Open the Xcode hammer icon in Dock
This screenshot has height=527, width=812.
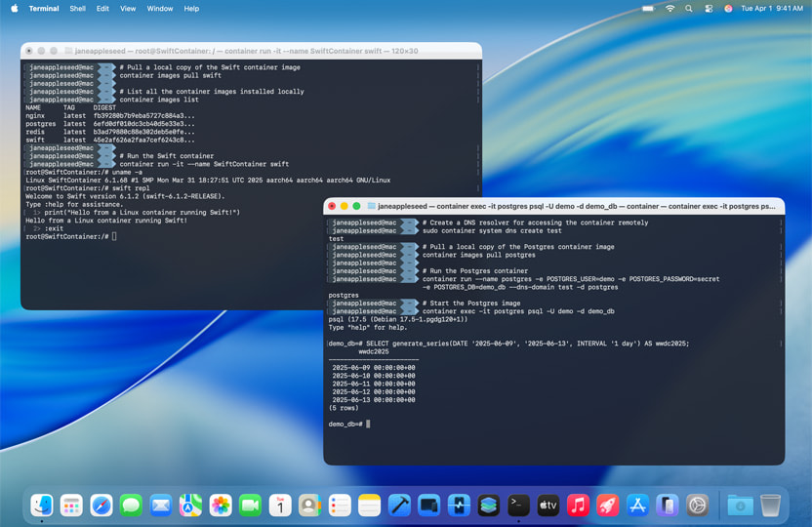(x=399, y=505)
